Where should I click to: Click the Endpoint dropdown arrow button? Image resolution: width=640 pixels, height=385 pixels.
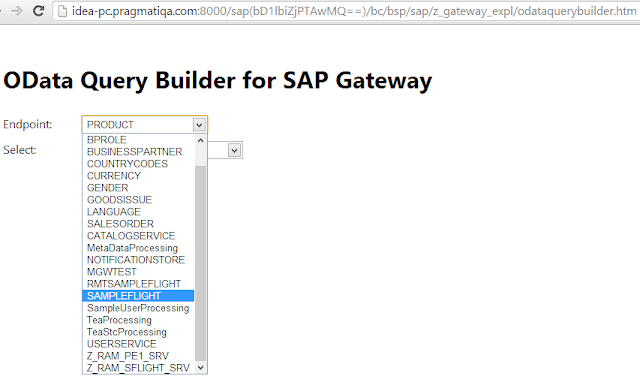coord(199,125)
